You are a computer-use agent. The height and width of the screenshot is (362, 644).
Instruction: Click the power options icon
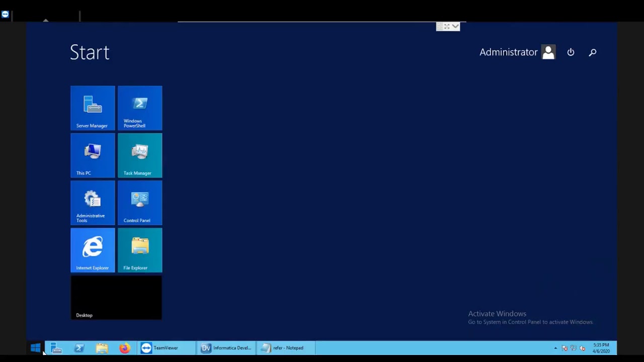point(571,52)
